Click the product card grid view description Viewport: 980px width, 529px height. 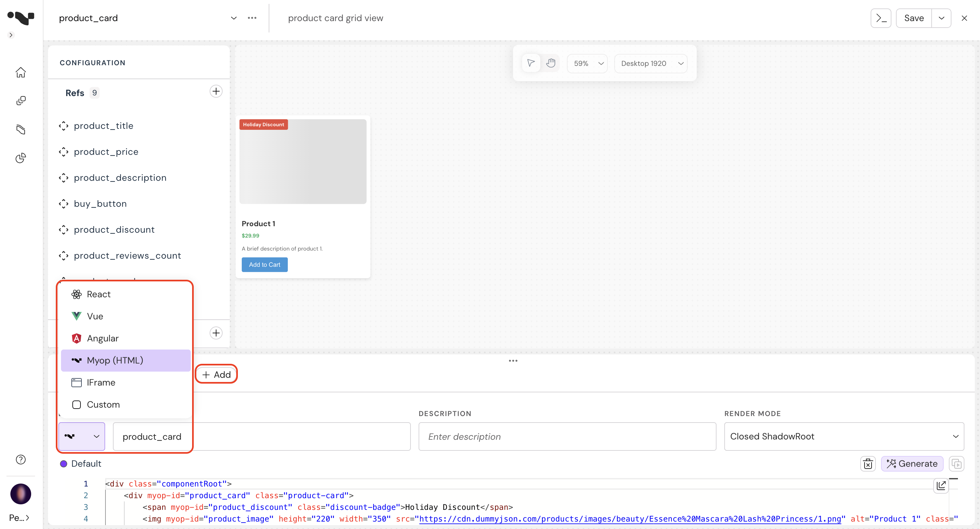336,18
